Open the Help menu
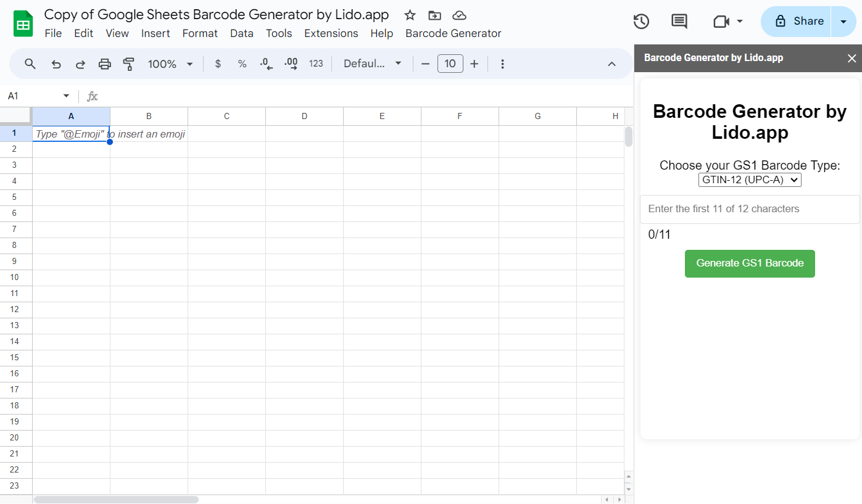The width and height of the screenshot is (862, 504). [382, 33]
